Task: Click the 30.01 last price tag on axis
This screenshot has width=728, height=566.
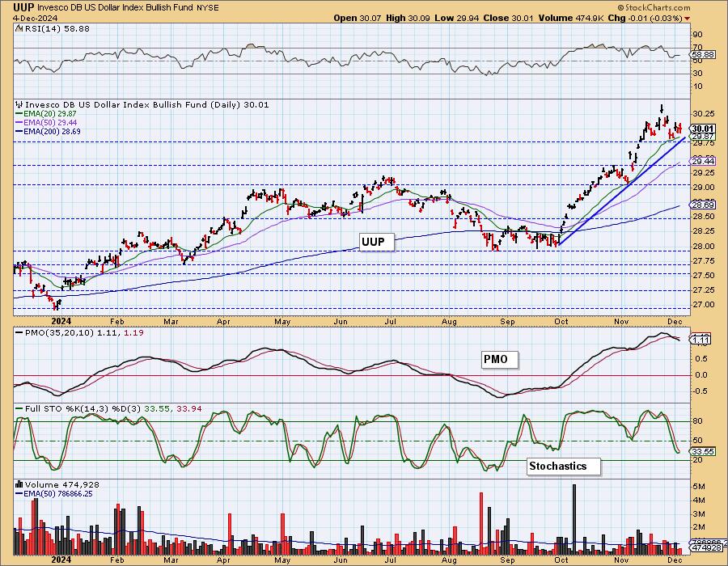Action: click(x=702, y=129)
